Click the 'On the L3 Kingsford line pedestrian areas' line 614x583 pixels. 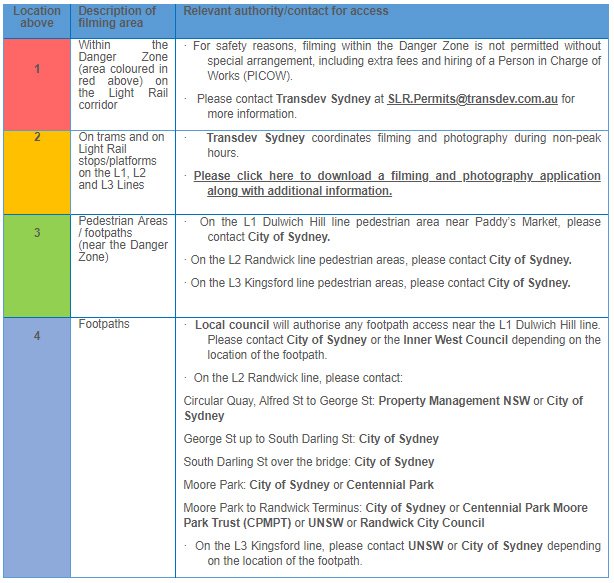(380, 283)
